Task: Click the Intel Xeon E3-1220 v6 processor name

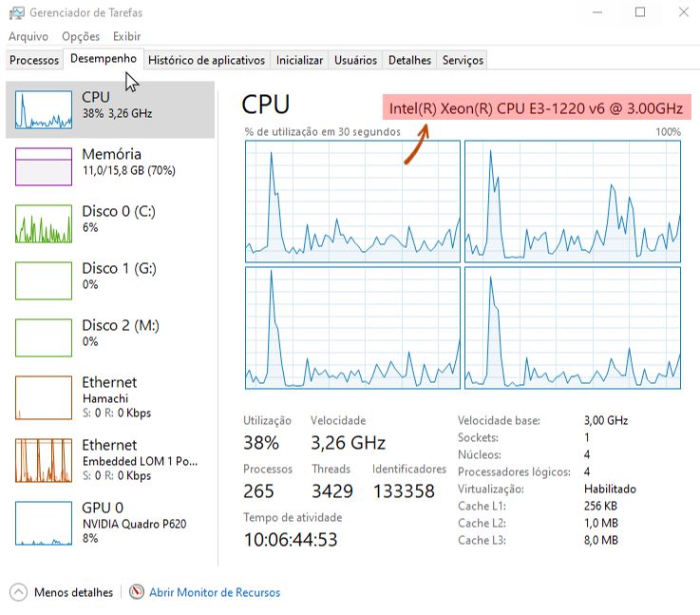Action: (x=537, y=108)
